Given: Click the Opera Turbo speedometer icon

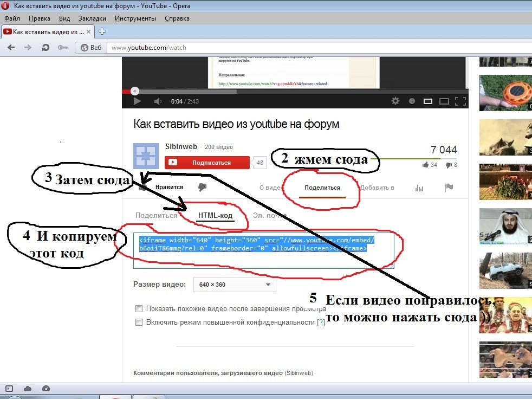Looking at the screenshot, I should pos(46,389).
